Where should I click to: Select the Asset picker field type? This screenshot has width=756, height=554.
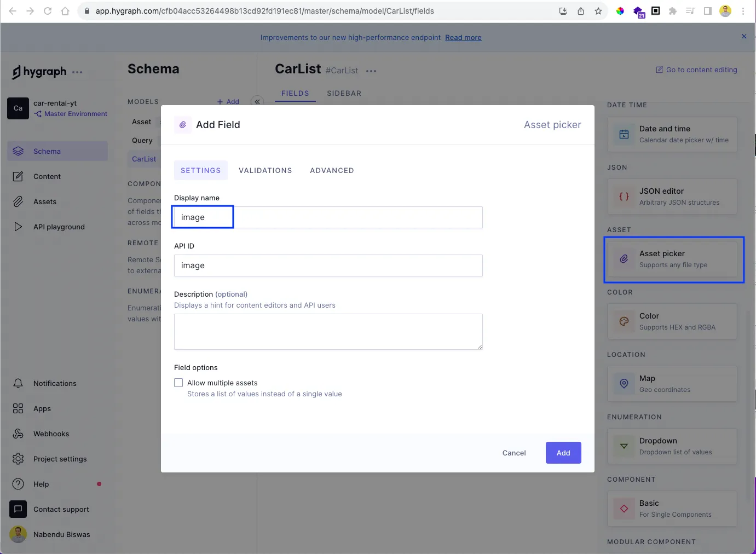tap(672, 259)
